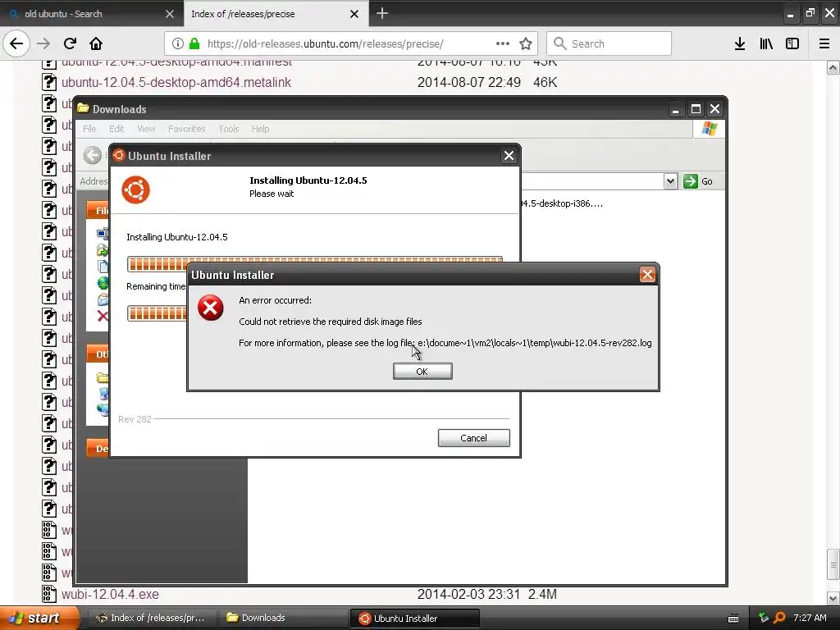Open View menu in Downloads window
The image size is (840, 630).
146,129
